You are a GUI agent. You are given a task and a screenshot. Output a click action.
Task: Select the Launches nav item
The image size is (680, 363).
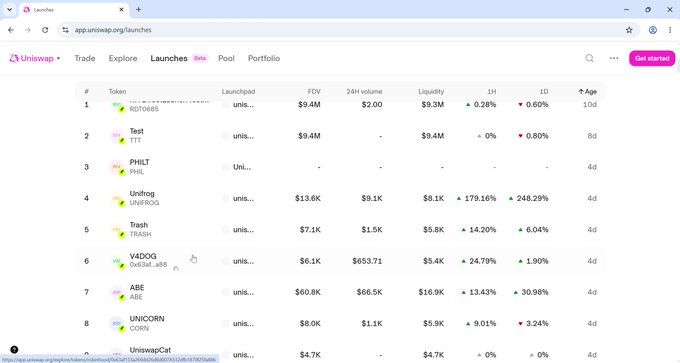point(169,58)
